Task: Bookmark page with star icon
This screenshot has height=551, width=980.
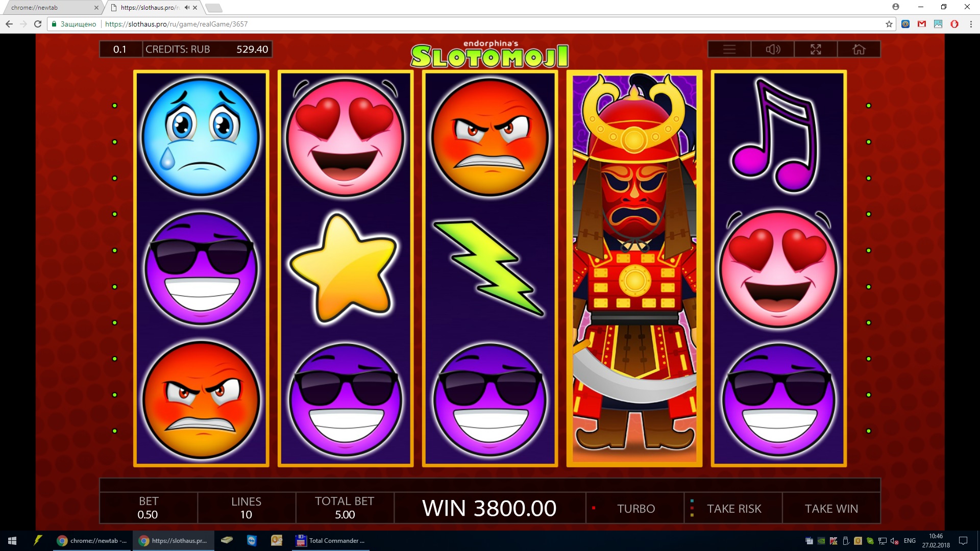Action: point(889,24)
